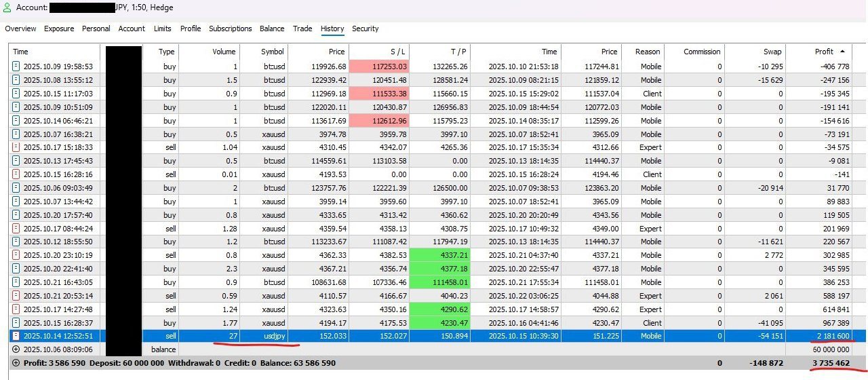Click the account user icon at top left

click(x=7, y=8)
